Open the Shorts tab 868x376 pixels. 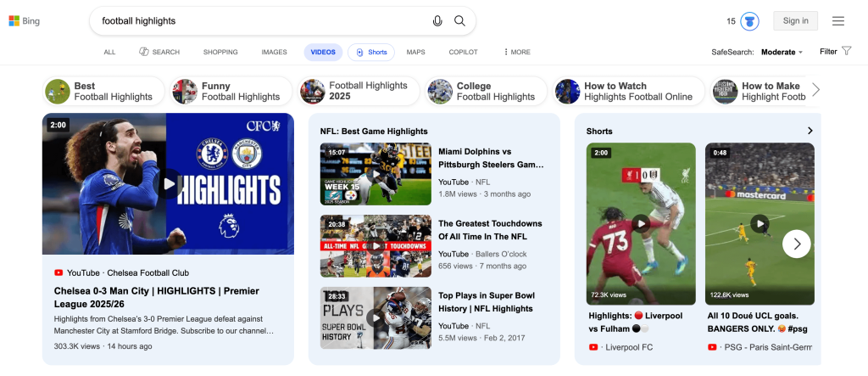[x=371, y=52]
